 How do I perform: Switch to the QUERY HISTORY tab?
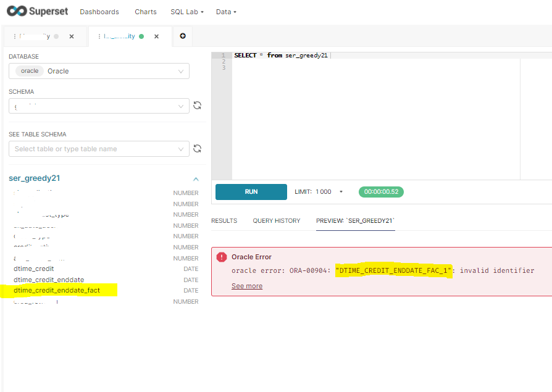pyautogui.click(x=276, y=220)
